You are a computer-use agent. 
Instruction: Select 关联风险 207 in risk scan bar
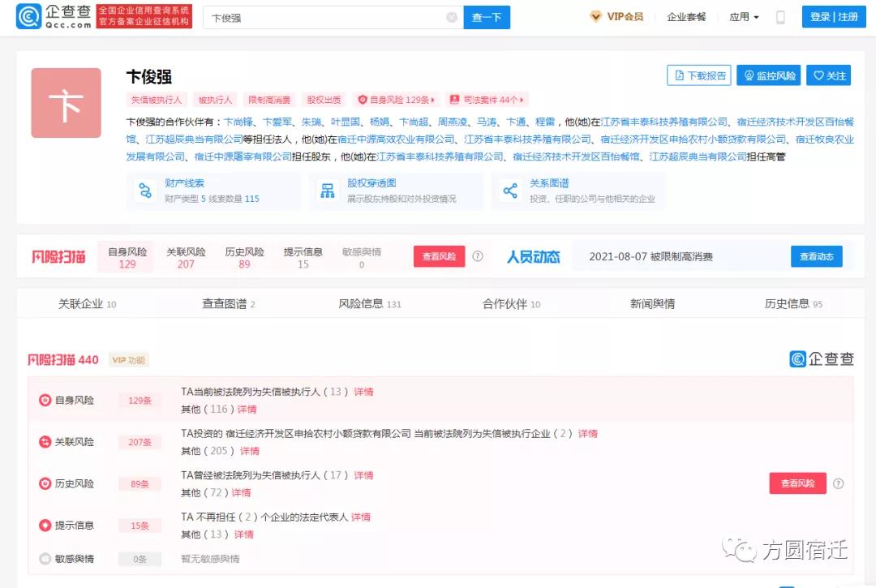click(186, 257)
